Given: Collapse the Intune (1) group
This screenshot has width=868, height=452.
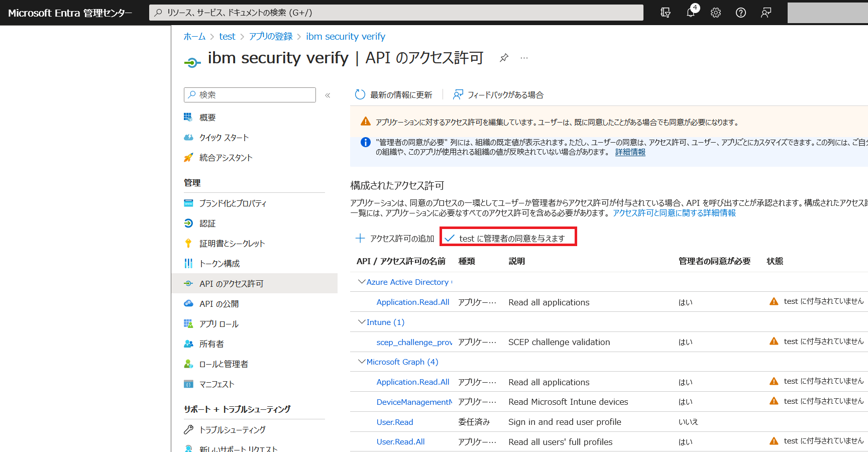Looking at the screenshot, I should pyautogui.click(x=361, y=322).
